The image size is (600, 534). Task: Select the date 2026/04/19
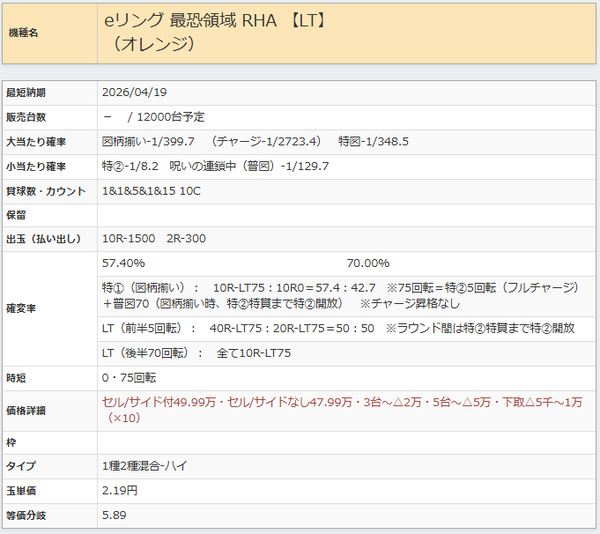pyautogui.click(x=134, y=92)
